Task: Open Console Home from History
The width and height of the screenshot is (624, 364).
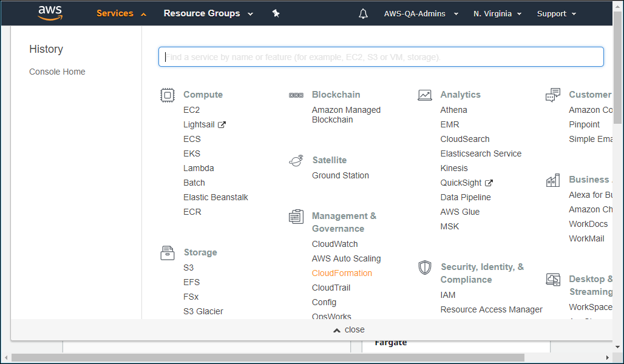Action: pos(57,72)
